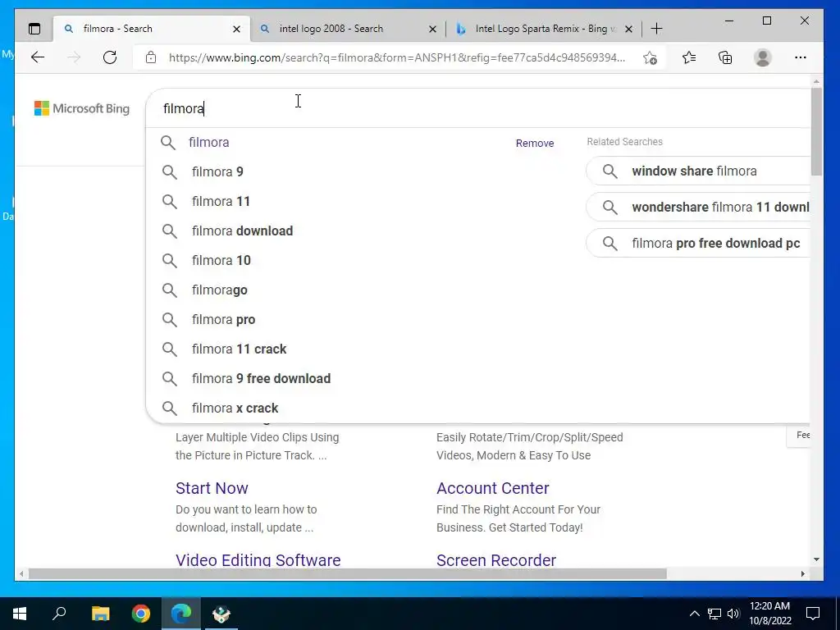Open a new browser tab
This screenshot has width=840, height=630.
(x=656, y=29)
